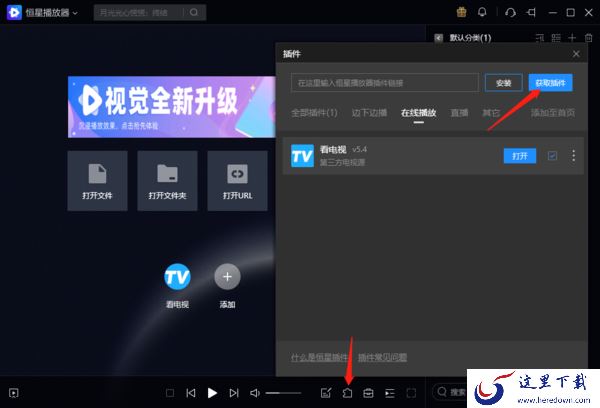Select the 边下边播 tab
Screen dimensions: 600x408
(x=369, y=113)
